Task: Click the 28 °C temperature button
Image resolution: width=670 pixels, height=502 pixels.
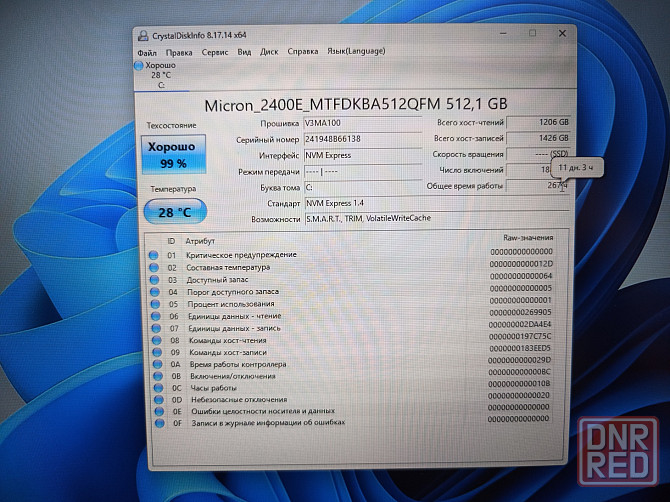Action: [175, 212]
